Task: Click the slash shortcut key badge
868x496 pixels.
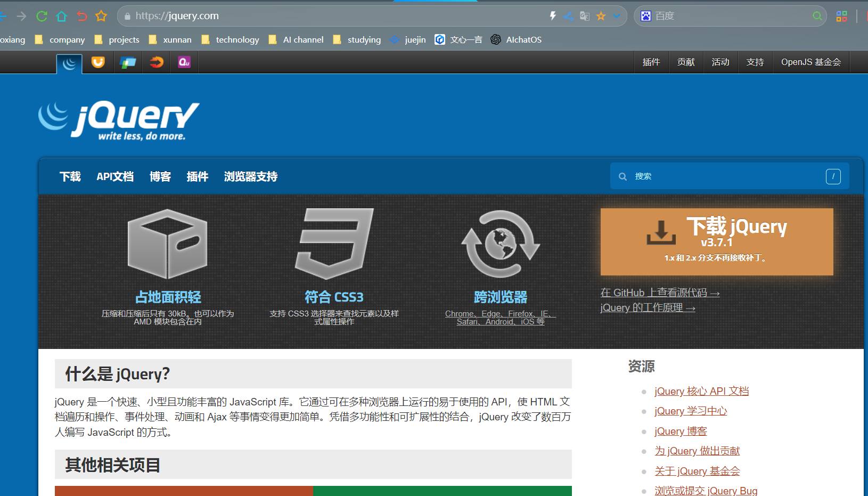Action: coord(833,176)
